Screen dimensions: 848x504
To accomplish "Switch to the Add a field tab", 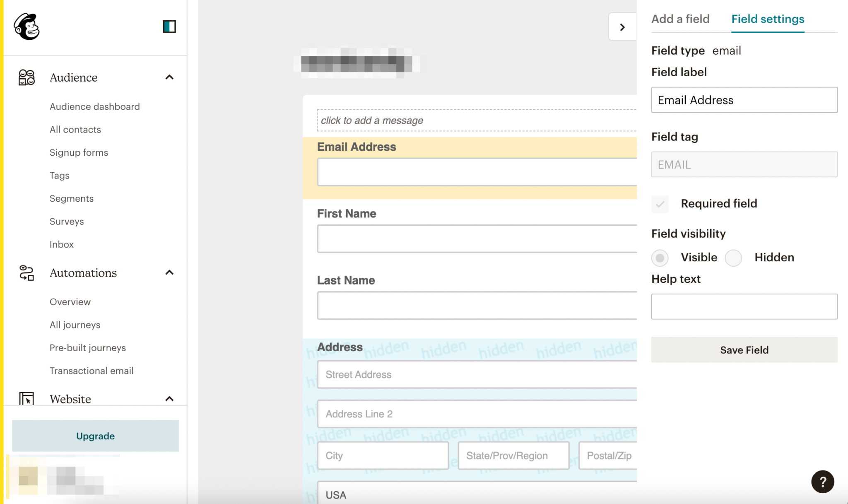I will coord(680,19).
